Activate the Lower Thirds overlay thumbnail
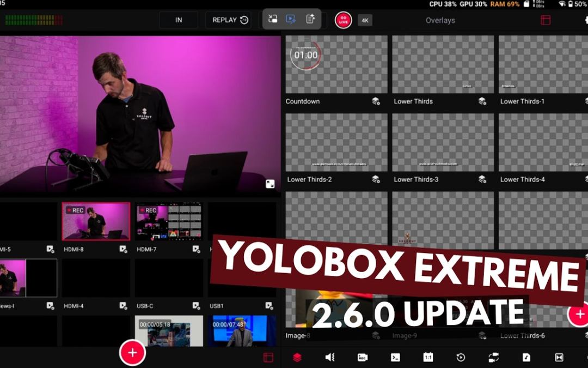This screenshot has width=588, height=368. pyautogui.click(x=443, y=64)
